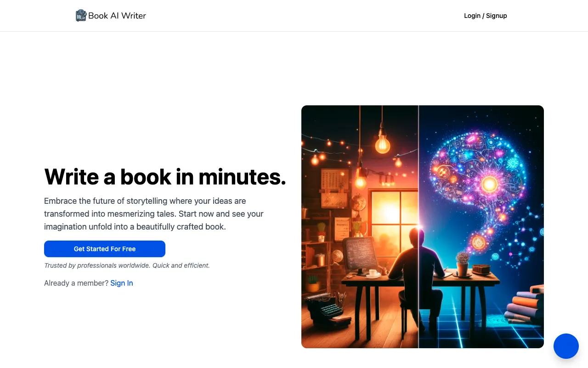Click the Already a member text
Screen dimensions: 588x368
[x=76, y=283]
